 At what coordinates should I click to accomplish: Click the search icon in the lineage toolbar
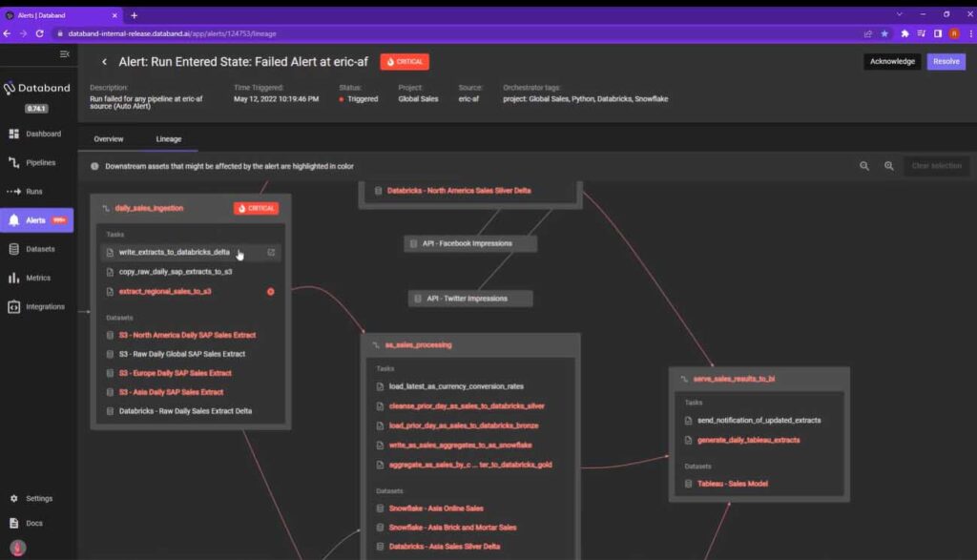point(864,166)
